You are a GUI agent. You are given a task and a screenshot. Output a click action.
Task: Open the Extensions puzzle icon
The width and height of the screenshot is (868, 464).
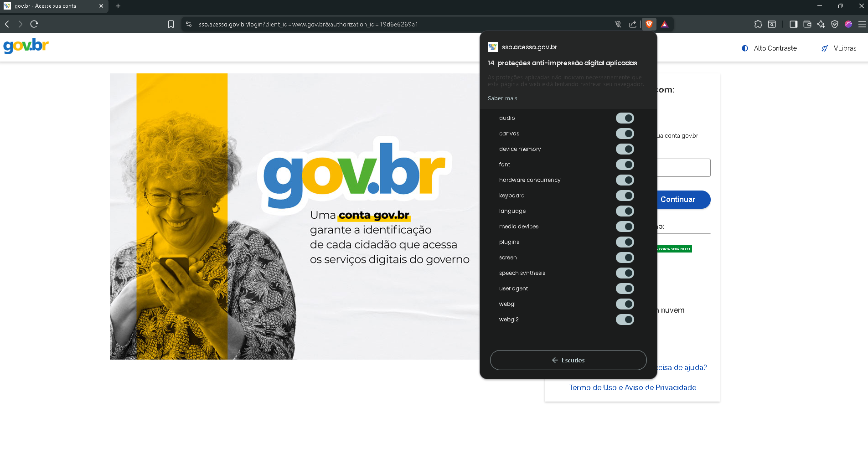point(758,24)
